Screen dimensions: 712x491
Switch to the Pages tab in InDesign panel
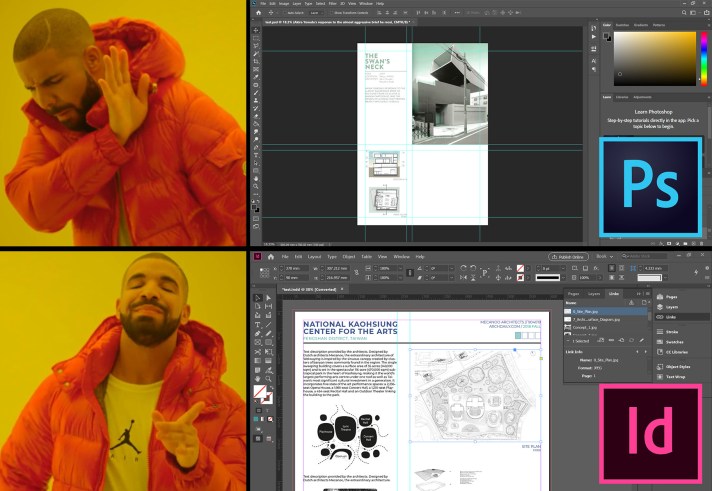pyautogui.click(x=574, y=294)
